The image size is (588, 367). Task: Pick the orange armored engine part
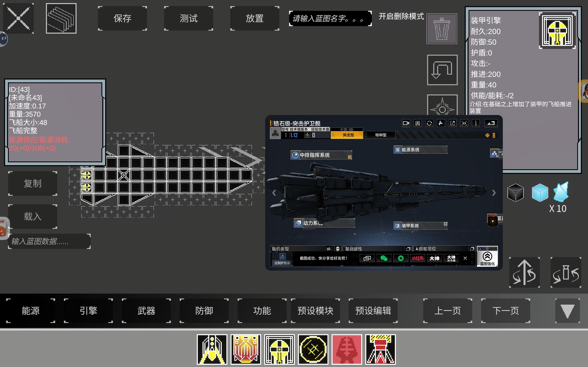click(246, 349)
